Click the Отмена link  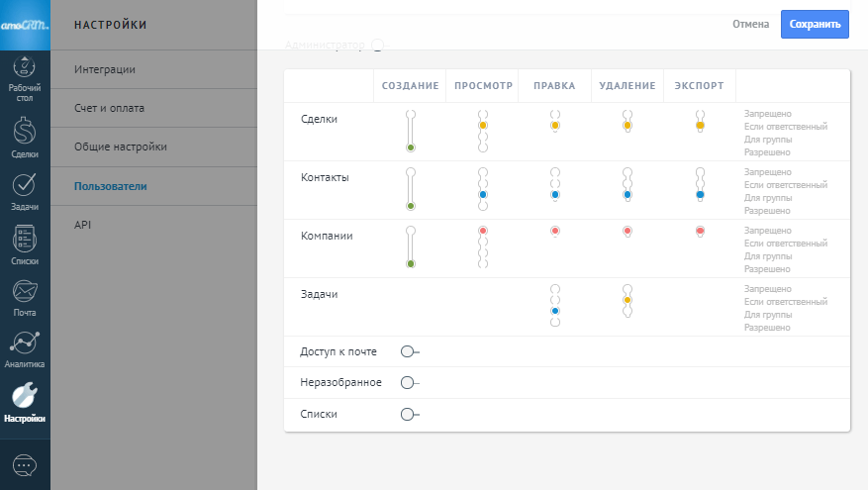(750, 24)
